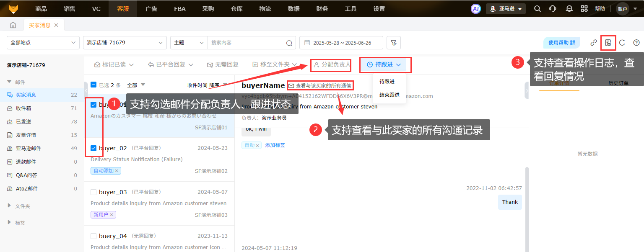Viewport: 644px width, 252px height.
Task: Click the link chain icon
Action: coord(594,42)
